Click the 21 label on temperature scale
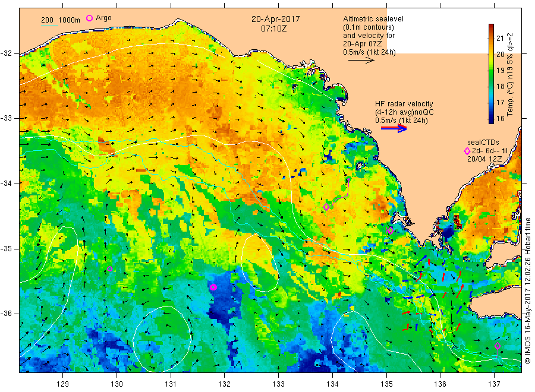Screen dimensions: 535x392 point(500,38)
